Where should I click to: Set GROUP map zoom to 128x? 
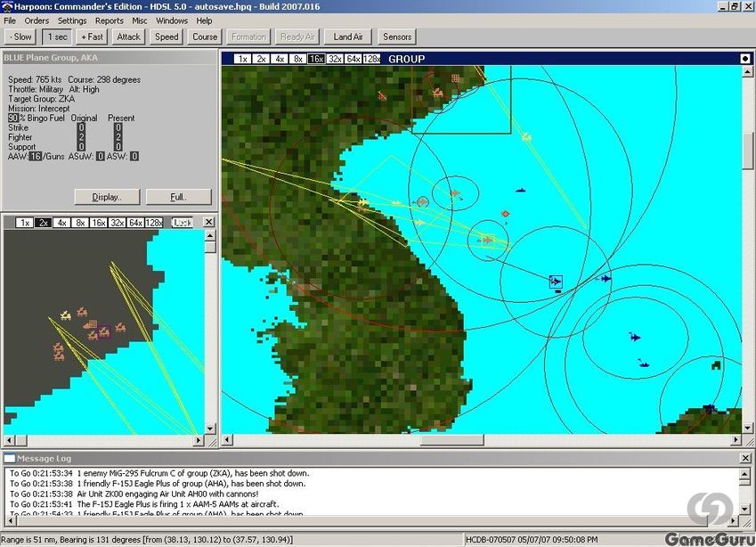point(371,59)
